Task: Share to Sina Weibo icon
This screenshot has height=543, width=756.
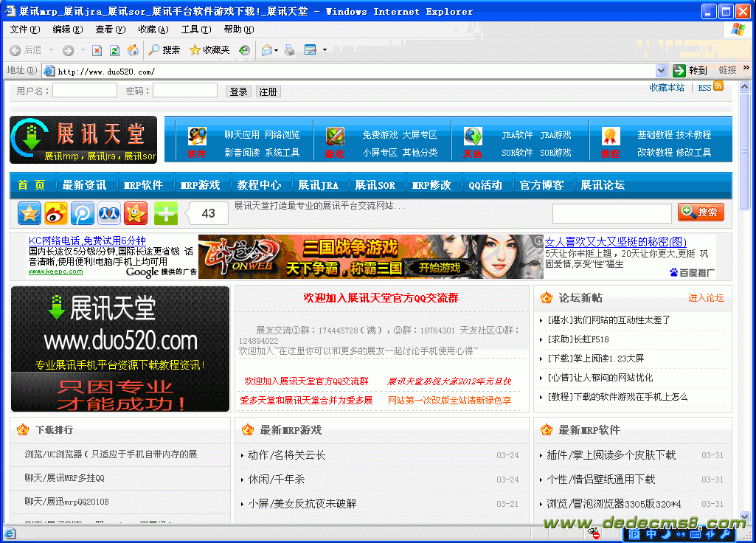Action: 56,213
